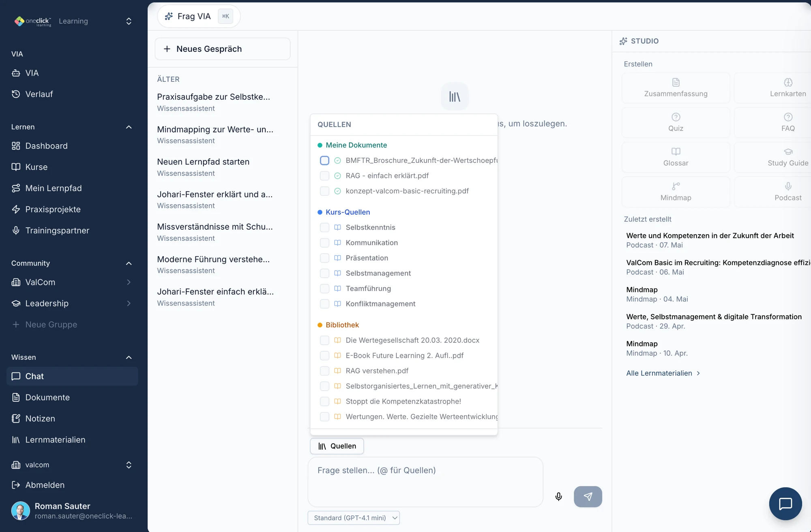811x532 pixels.
Task: Click the Frag VIA button
Action: point(199,16)
